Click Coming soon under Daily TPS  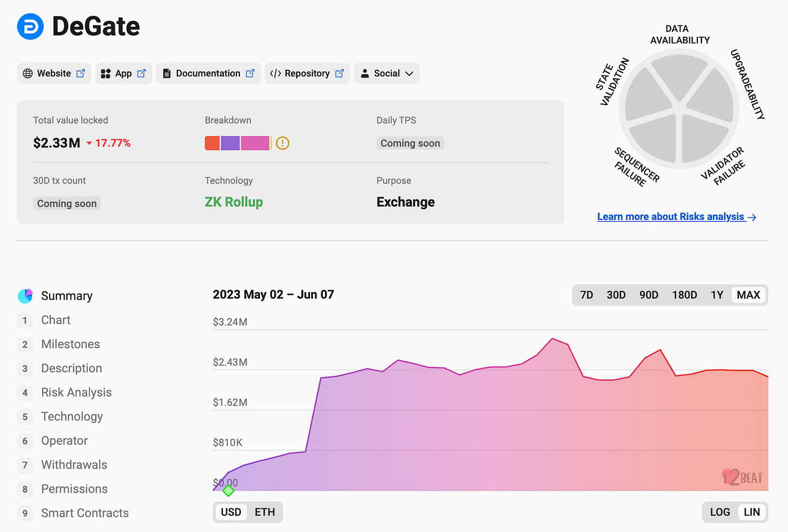pyautogui.click(x=410, y=143)
